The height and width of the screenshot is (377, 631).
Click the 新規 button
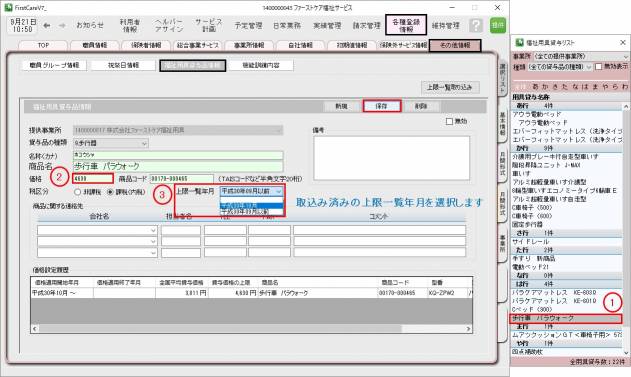point(341,106)
